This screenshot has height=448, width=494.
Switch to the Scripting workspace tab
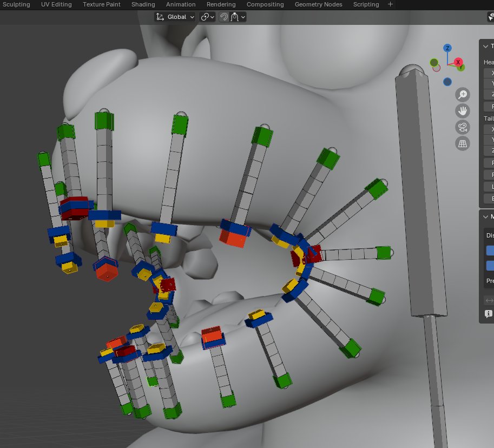366,4
